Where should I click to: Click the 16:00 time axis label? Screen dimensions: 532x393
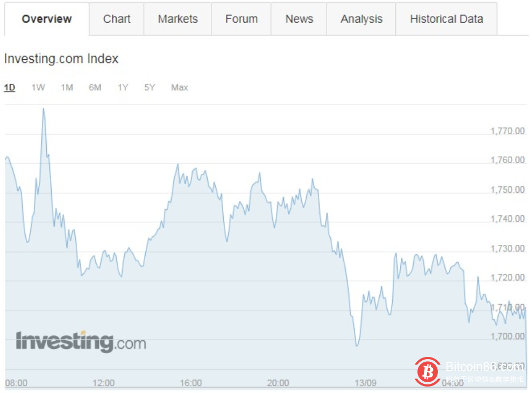click(x=190, y=383)
